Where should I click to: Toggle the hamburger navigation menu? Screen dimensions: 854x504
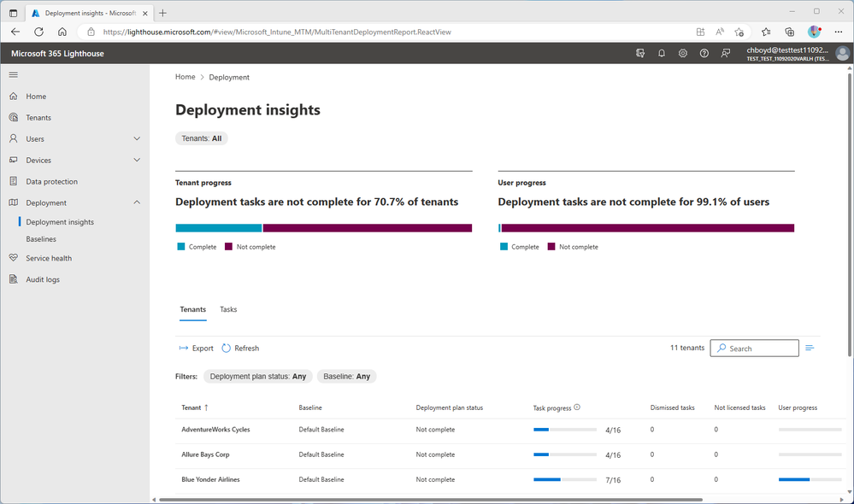[x=14, y=74]
